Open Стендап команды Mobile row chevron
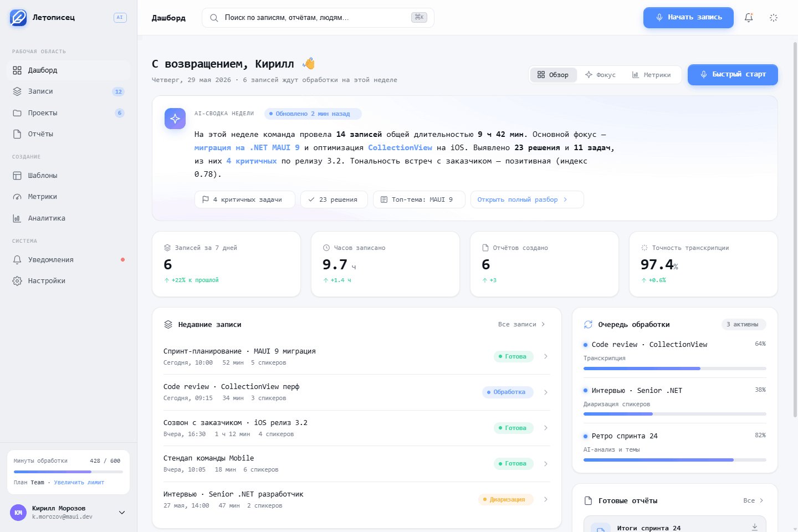 [x=546, y=464]
